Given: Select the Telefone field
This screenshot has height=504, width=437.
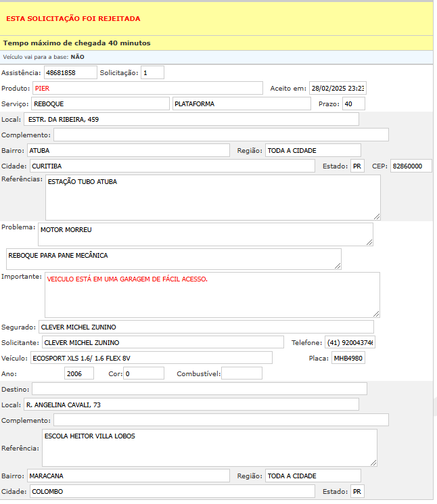Looking at the screenshot, I should tap(350, 342).
